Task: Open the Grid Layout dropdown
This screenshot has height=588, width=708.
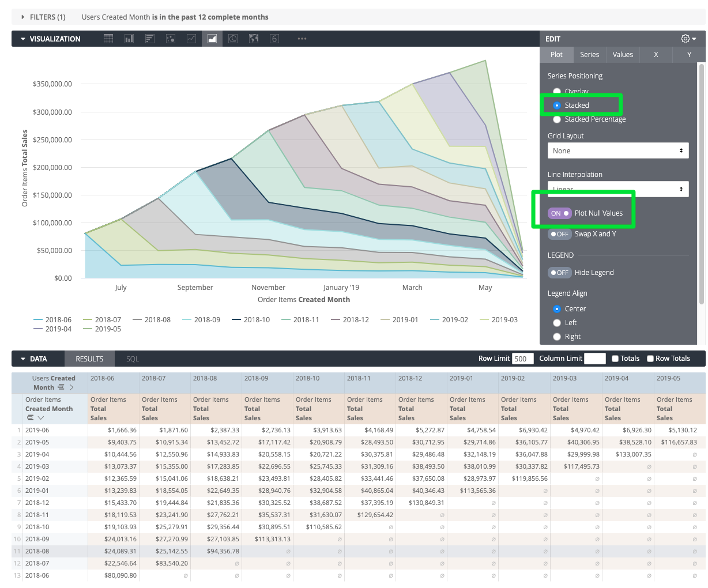Action: coord(618,150)
